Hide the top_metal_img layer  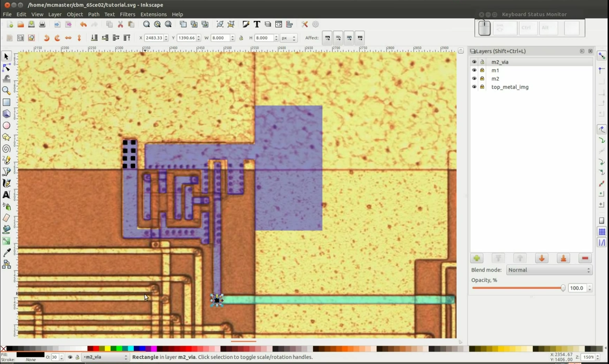tap(474, 87)
